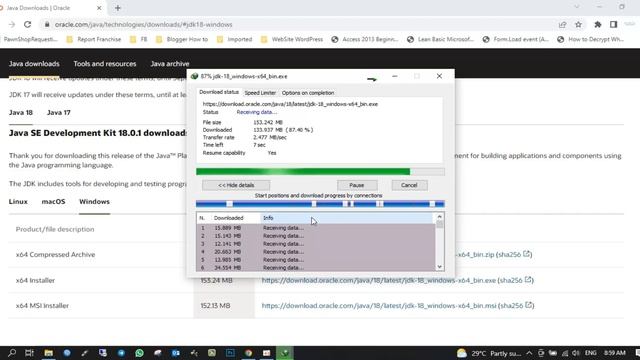
Task: Minimize the download dialog window
Action: point(395,76)
